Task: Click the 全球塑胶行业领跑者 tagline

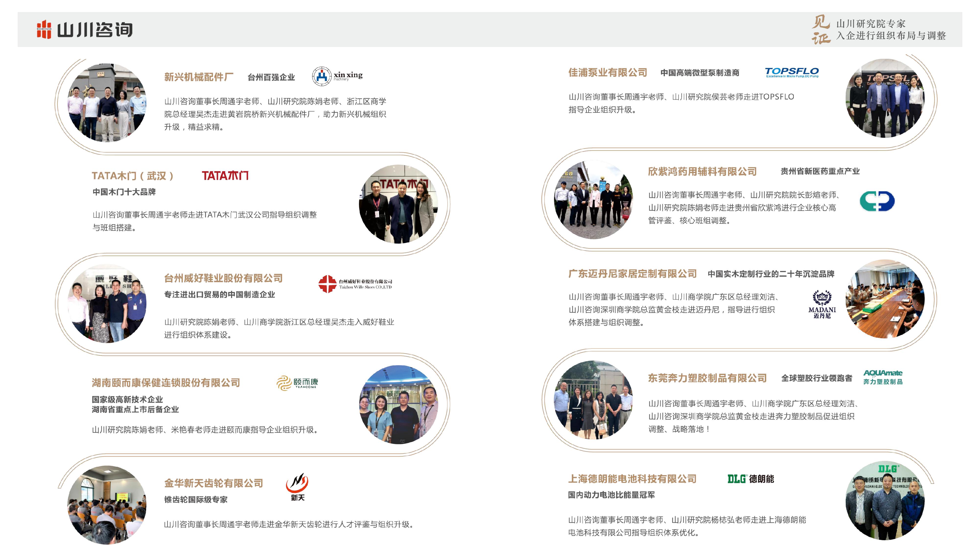Action: point(817,378)
